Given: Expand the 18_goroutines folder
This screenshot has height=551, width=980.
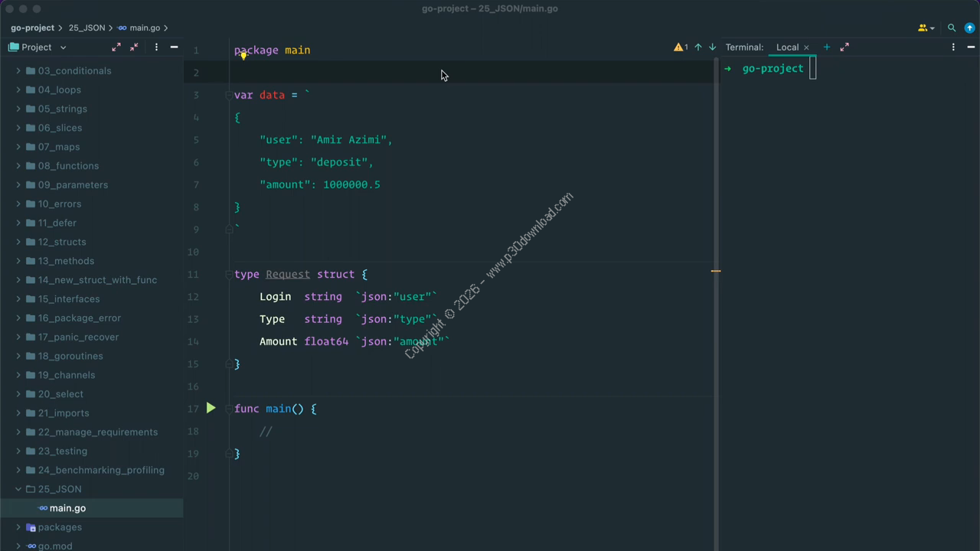Looking at the screenshot, I should [x=18, y=356].
